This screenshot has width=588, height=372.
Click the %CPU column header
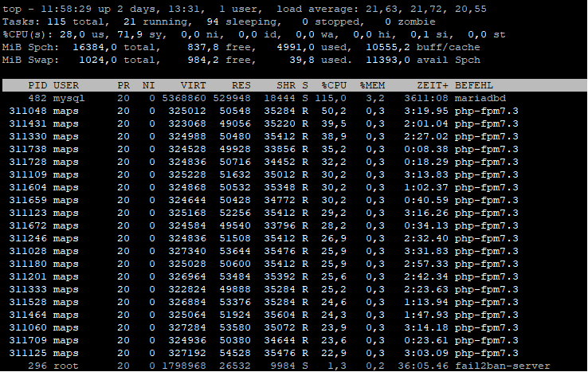[334, 85]
